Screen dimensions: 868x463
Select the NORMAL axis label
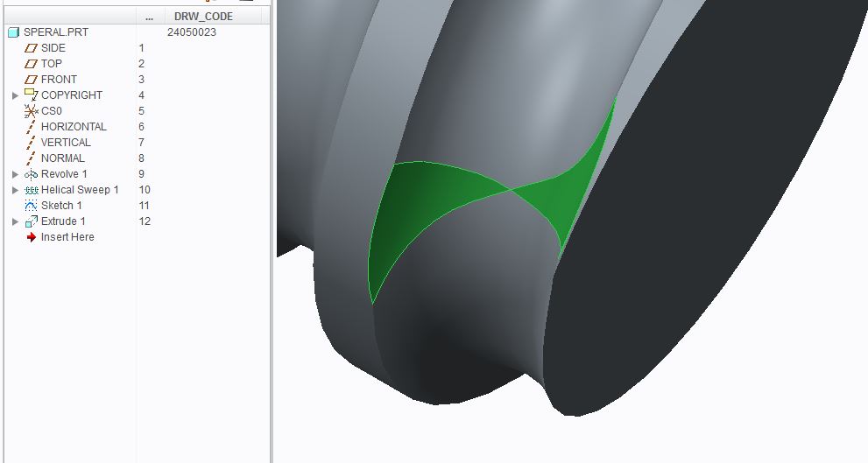(62, 158)
